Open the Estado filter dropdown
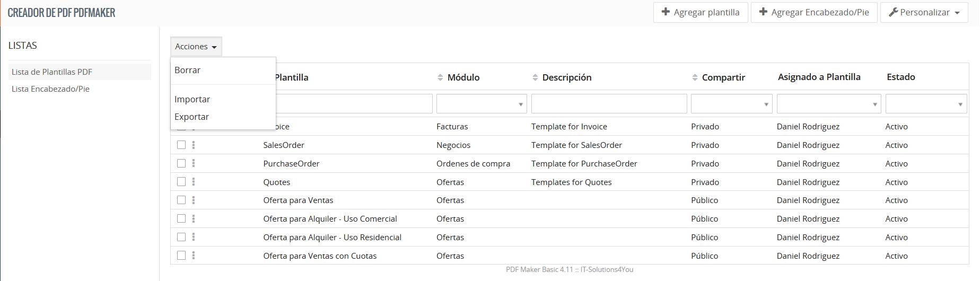Viewport: 980px width, 281px height. (x=926, y=104)
